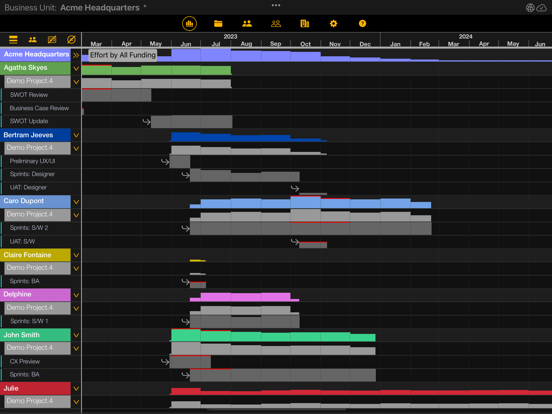Click the Preliminary UX/UI task row

(x=41, y=161)
